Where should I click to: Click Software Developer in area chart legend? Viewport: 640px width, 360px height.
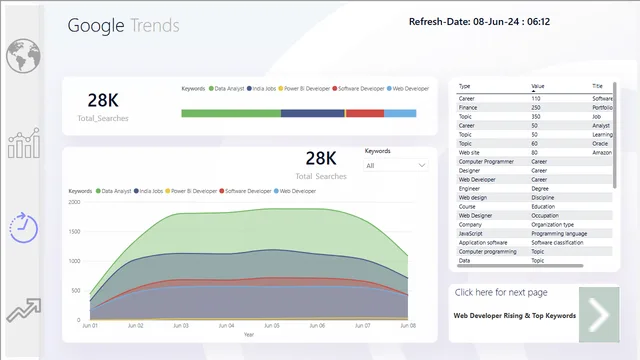[245, 191]
